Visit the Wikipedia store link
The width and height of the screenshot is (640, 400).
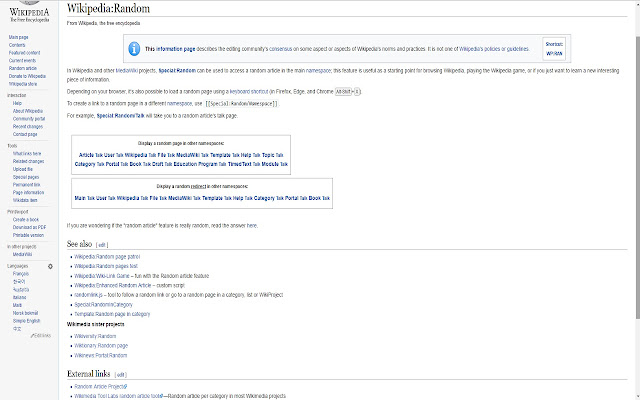pos(23,84)
